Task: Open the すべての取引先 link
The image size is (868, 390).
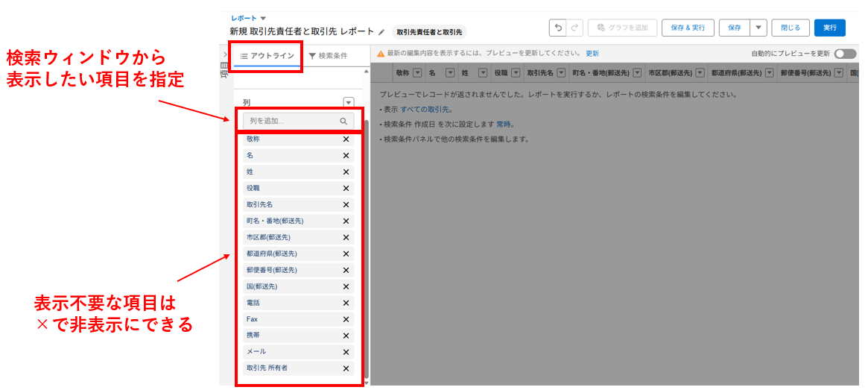Action: click(x=425, y=109)
